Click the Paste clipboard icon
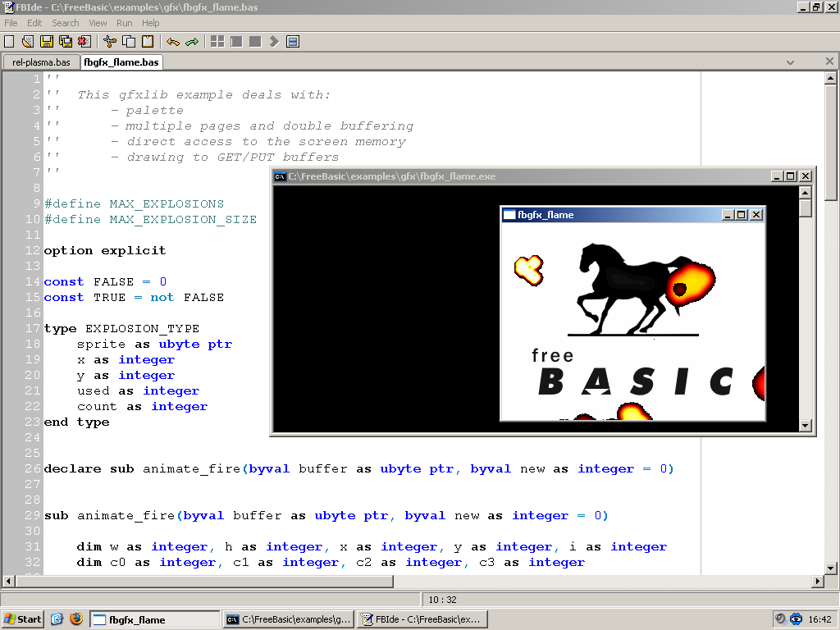 148,41
